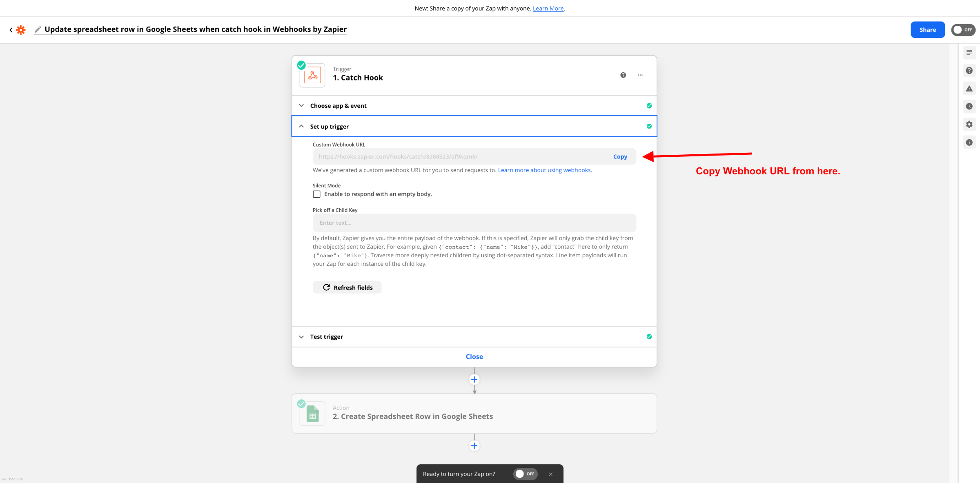980x483 pixels.
Task: Click the Pick off a Child Key field
Action: point(474,223)
